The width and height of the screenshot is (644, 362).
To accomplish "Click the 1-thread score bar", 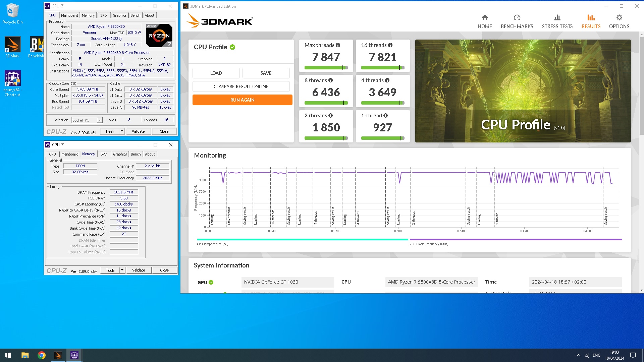I will click(x=383, y=138).
